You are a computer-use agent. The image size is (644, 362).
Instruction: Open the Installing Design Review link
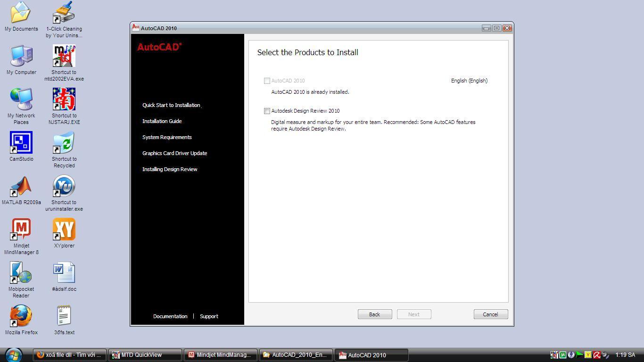[170, 169]
